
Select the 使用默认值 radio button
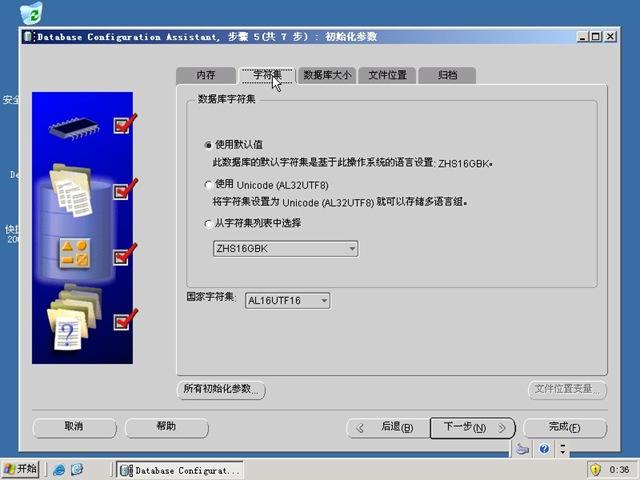click(208, 145)
